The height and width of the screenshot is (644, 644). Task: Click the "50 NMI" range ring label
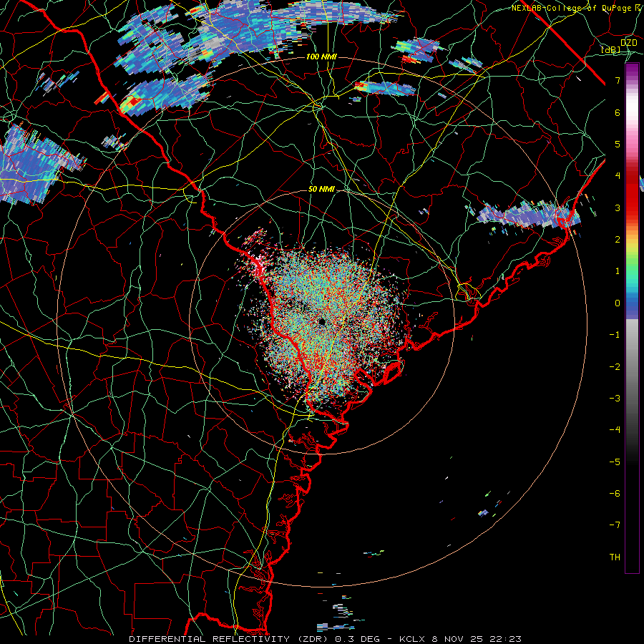click(x=321, y=189)
